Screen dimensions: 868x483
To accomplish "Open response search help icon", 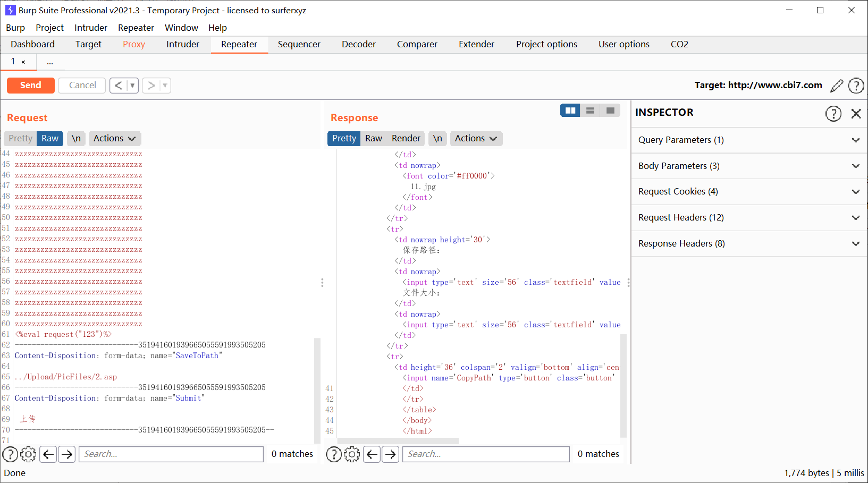I will 333,454.
